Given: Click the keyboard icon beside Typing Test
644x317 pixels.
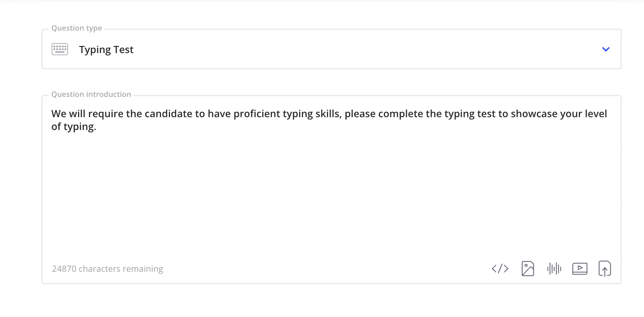Looking at the screenshot, I should pyautogui.click(x=60, y=49).
